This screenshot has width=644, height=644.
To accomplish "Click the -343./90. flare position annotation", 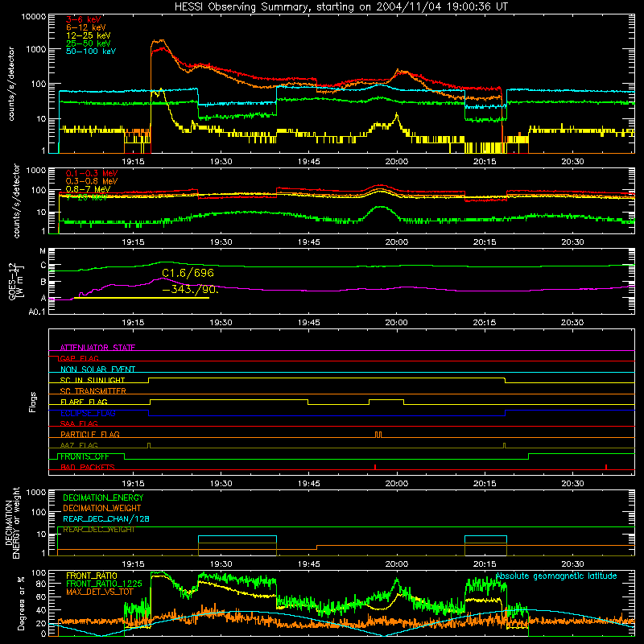I will (190, 289).
